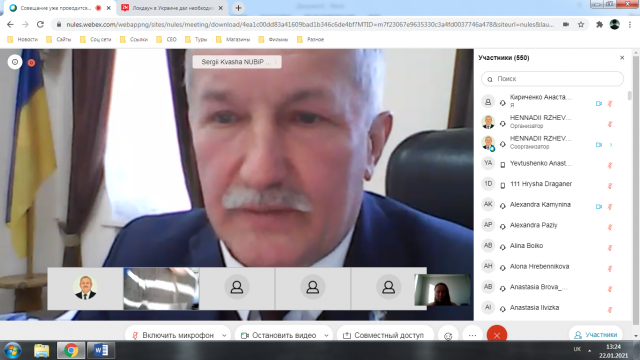
Task: Select the self-view webcam thumbnail
Action: (x=442, y=290)
